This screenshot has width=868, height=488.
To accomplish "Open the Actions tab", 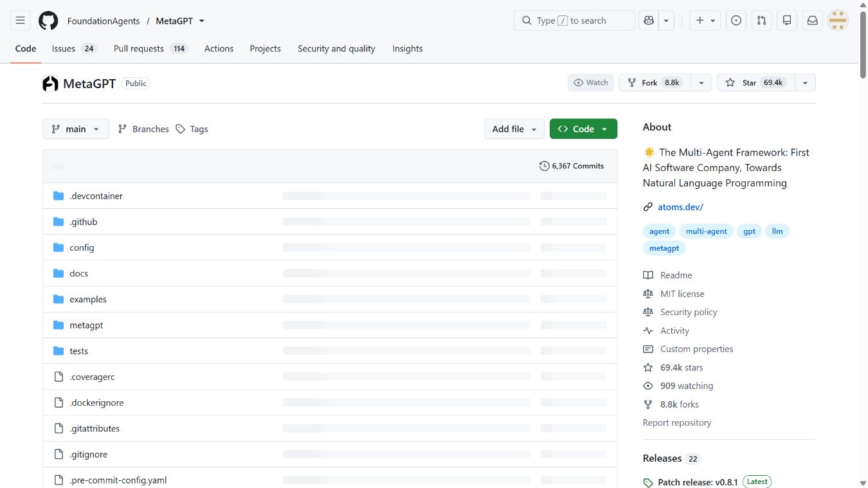I will coord(219,49).
